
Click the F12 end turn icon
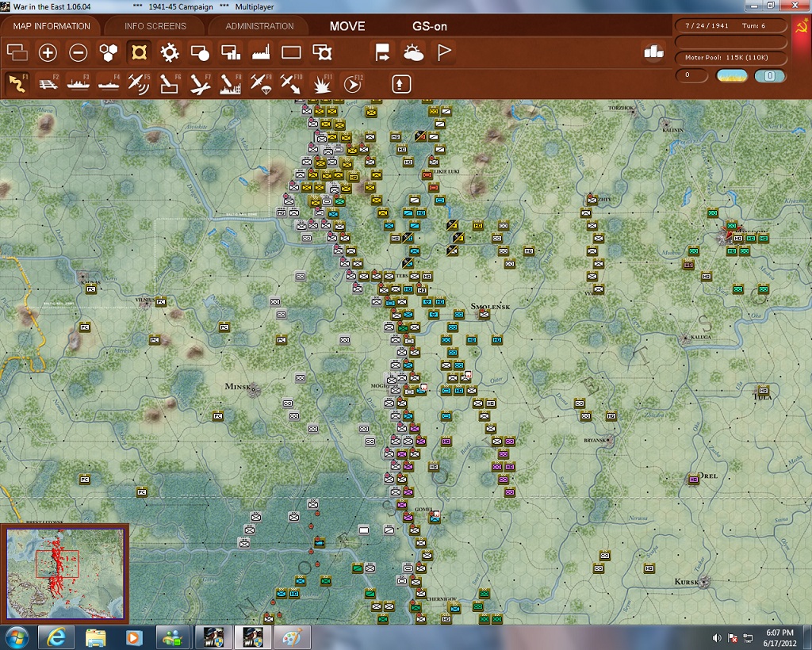tap(352, 84)
